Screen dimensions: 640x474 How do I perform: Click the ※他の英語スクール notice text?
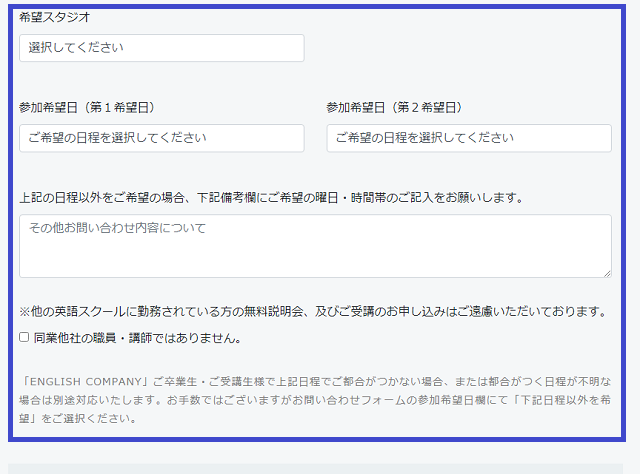coord(313,312)
